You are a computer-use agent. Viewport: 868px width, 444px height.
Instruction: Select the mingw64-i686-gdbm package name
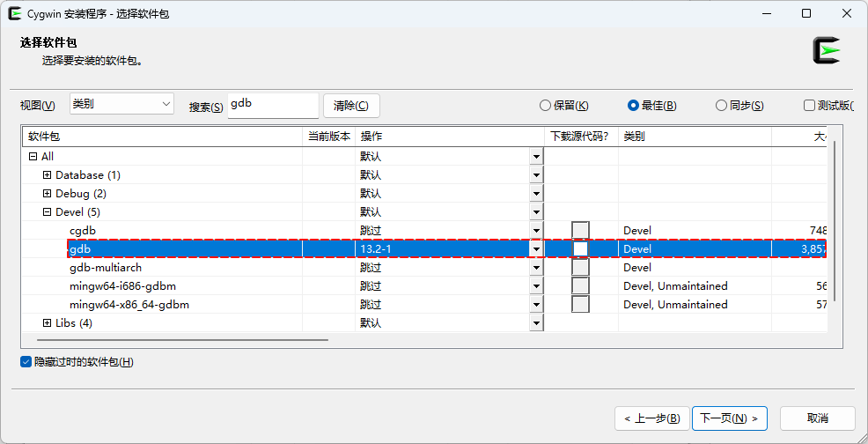coord(123,286)
